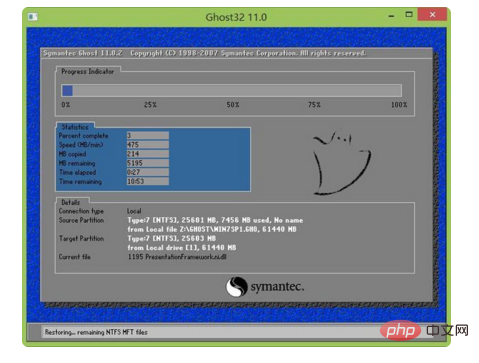This screenshot has height=363, width=479.
Task: Click the Symantec Ghost ghost mascot drawing
Action: click(342, 163)
